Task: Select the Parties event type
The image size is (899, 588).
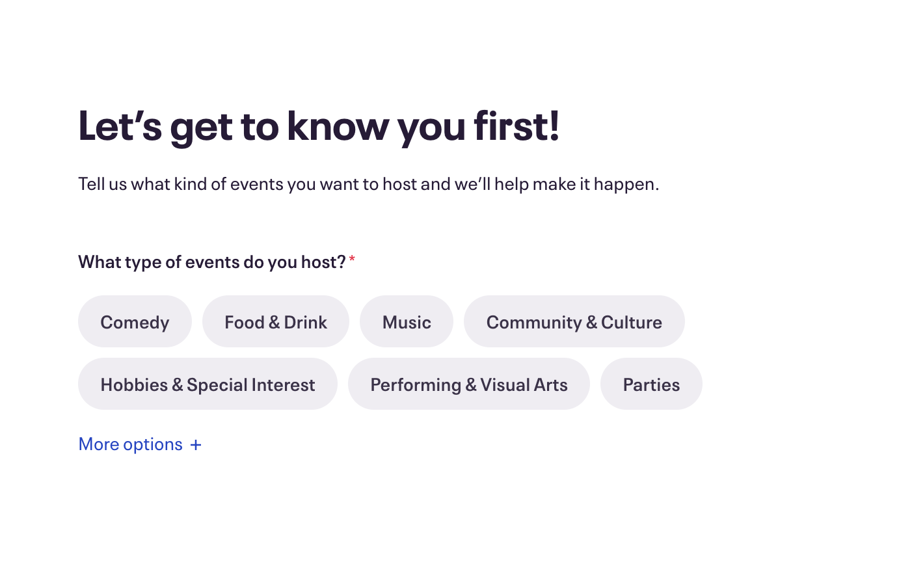Action: 651,384
